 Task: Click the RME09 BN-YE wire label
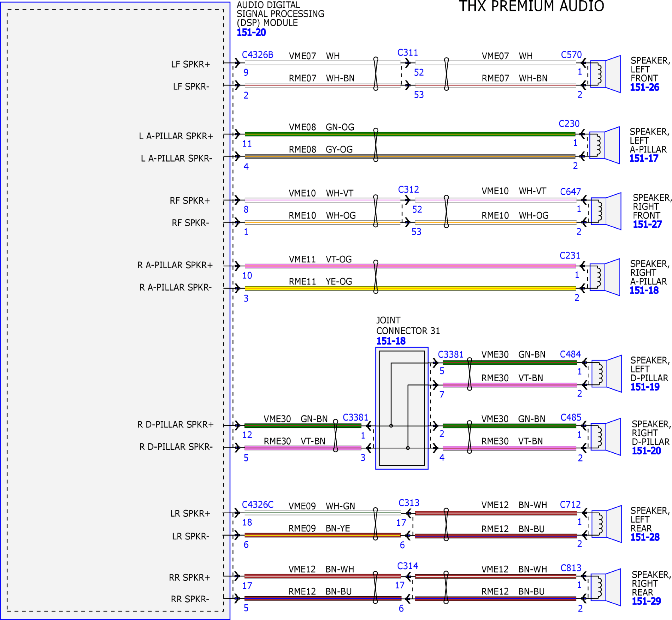[x=319, y=529]
